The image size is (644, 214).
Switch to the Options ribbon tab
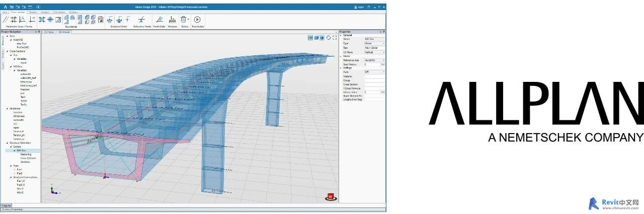pyautogui.click(x=74, y=11)
